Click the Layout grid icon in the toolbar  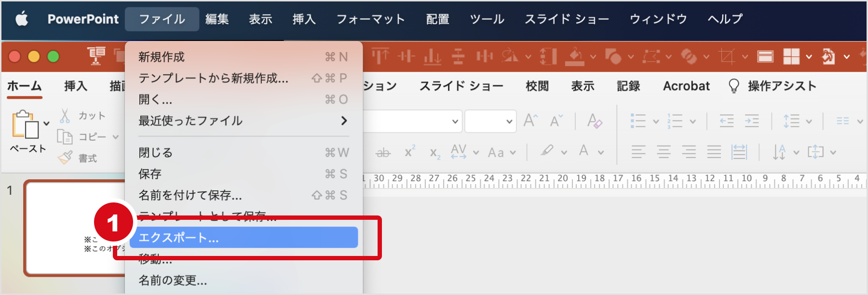(x=791, y=57)
